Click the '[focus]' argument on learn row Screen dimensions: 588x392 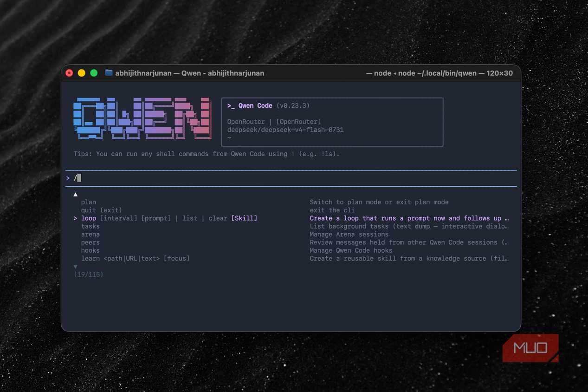tap(177, 258)
